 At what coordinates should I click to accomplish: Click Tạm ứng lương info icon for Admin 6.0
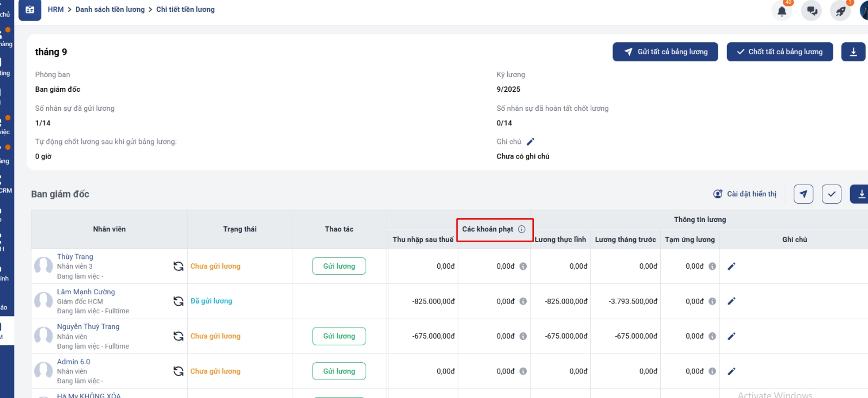712,371
